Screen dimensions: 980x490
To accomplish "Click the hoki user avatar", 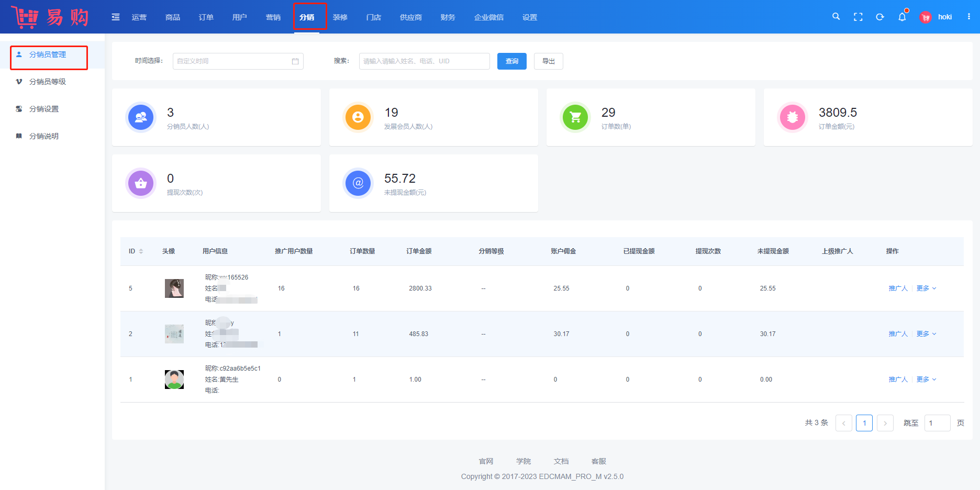I will (x=926, y=17).
